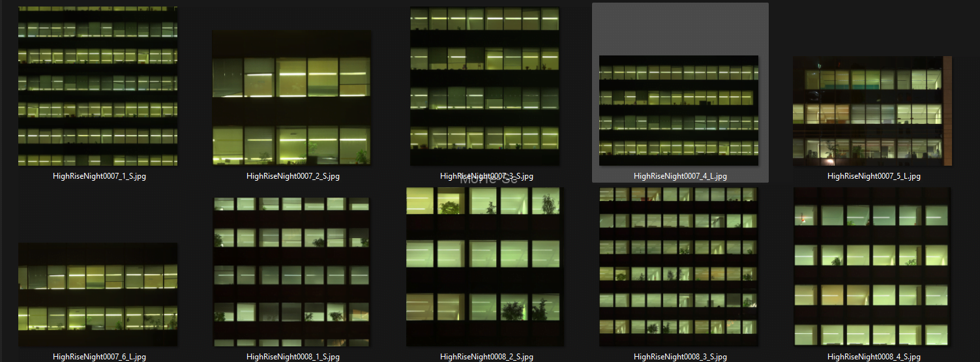Click the HighRiseNight0007_5_L.jpg filename text

click(x=874, y=176)
